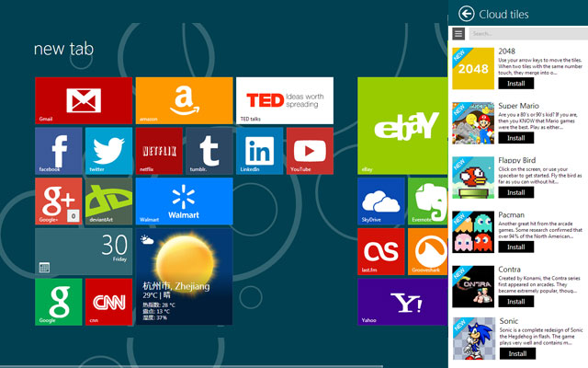Click the Google+ notification count badge
The image size is (588, 368).
73,216
